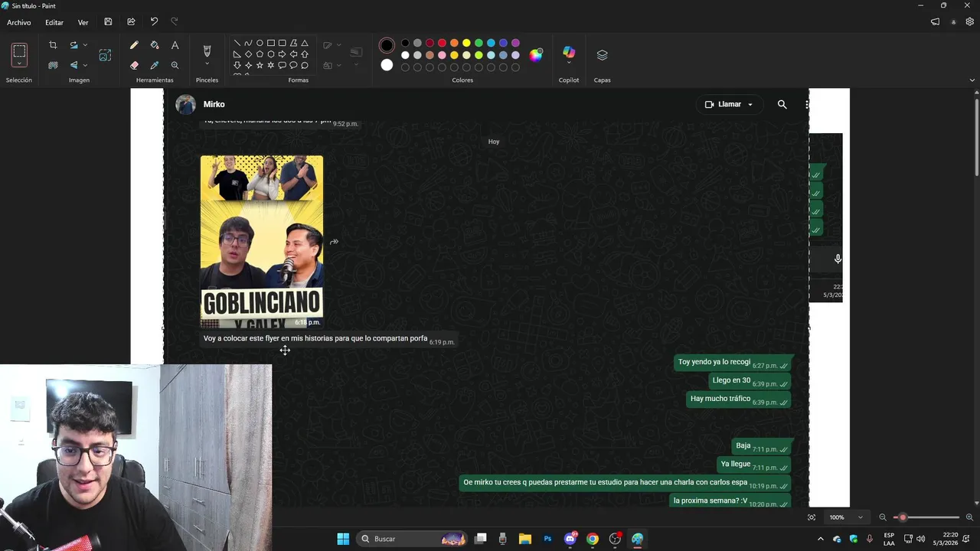Collapse the ribbon with the chevron

[x=972, y=80]
